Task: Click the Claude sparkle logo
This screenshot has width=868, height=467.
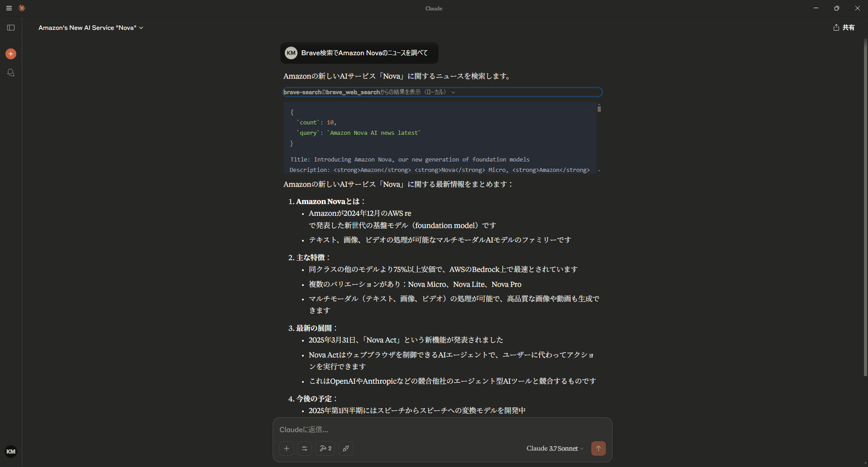Action: [22, 8]
